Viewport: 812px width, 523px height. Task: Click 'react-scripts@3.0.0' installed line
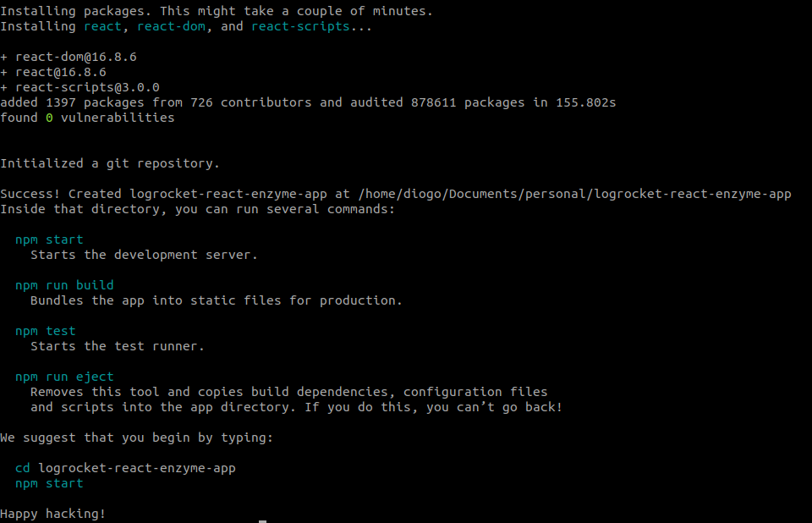(x=80, y=87)
